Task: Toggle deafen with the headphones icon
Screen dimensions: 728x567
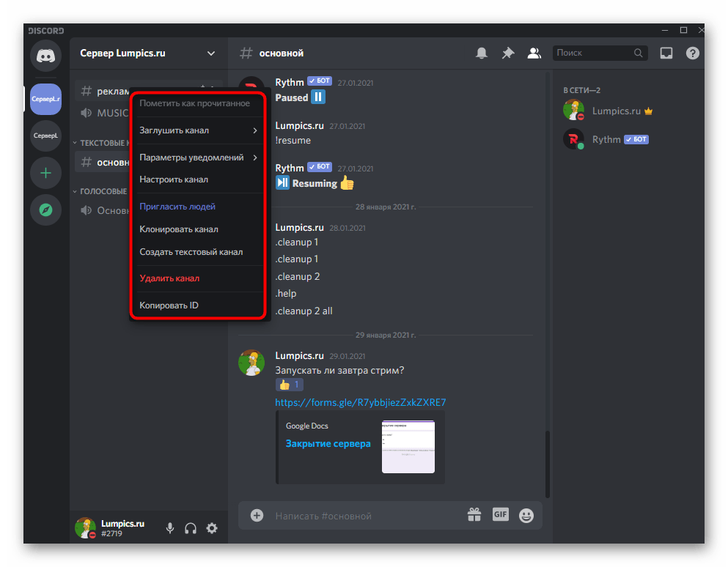Action: (x=191, y=527)
